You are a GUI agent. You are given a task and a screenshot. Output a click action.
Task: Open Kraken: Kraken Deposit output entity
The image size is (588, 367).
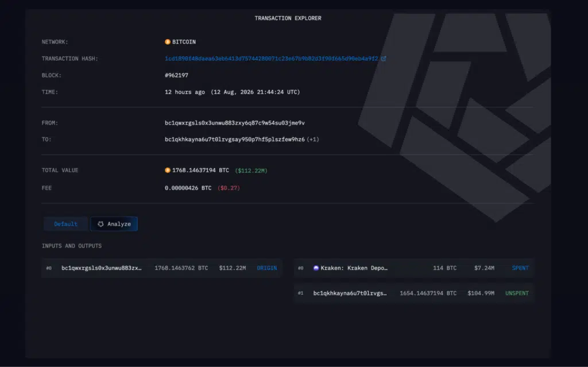354,268
